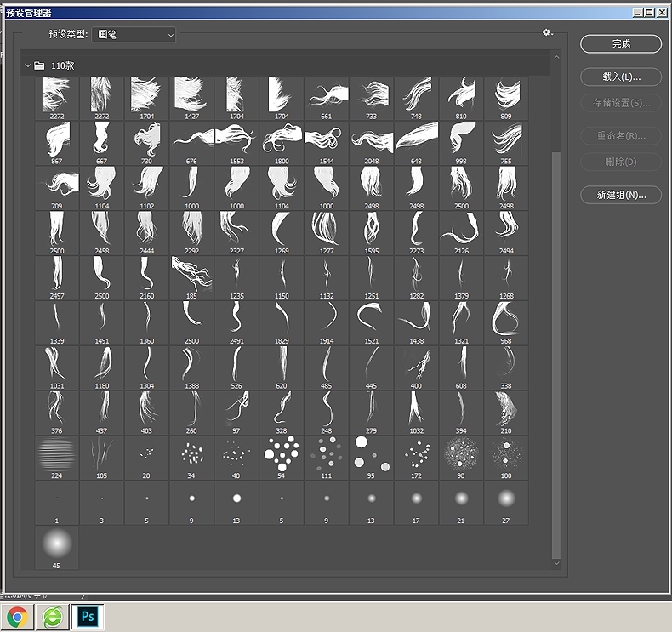Choose the curly brush 1800
This screenshot has width=672, height=632.
pyautogui.click(x=282, y=143)
